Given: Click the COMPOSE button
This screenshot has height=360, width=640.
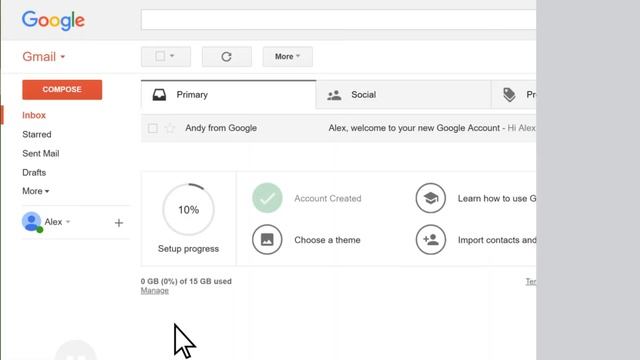Looking at the screenshot, I should coord(62,90).
